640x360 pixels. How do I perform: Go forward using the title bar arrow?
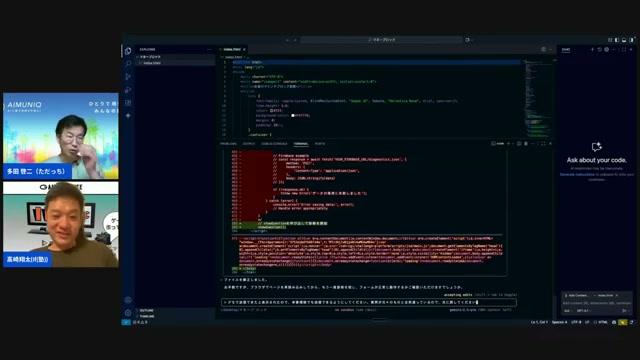[x=295, y=40]
